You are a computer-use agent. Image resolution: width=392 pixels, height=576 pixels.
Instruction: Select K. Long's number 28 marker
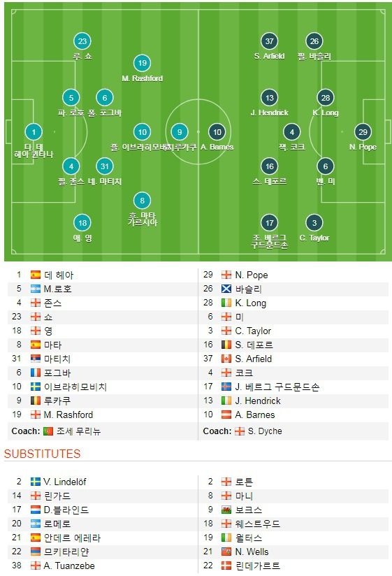tap(326, 98)
